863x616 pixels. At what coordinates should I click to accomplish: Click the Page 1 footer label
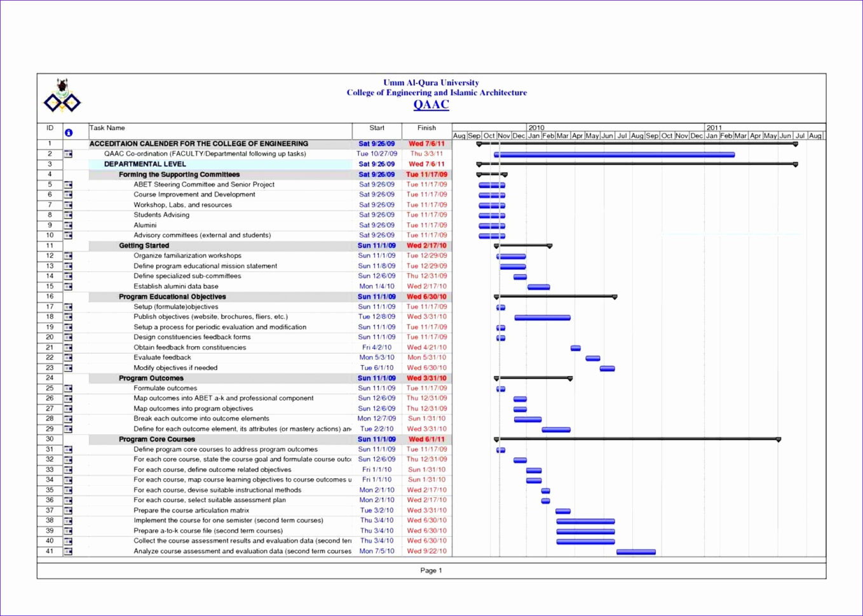coord(431,570)
